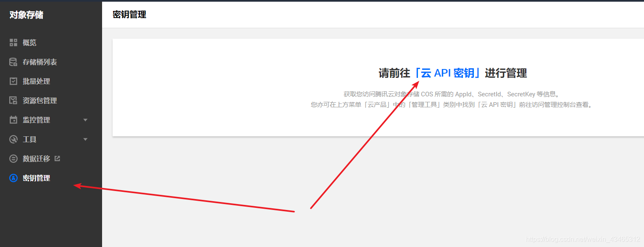The image size is (644, 247).
Task: Click the 批量处理 checklist icon
Action: point(13,81)
